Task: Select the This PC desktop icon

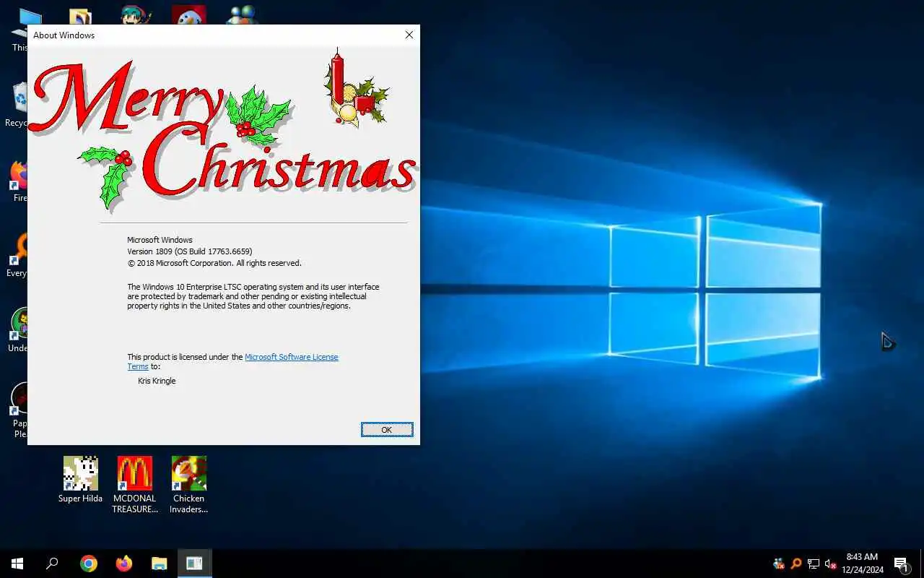Action: click(19, 29)
